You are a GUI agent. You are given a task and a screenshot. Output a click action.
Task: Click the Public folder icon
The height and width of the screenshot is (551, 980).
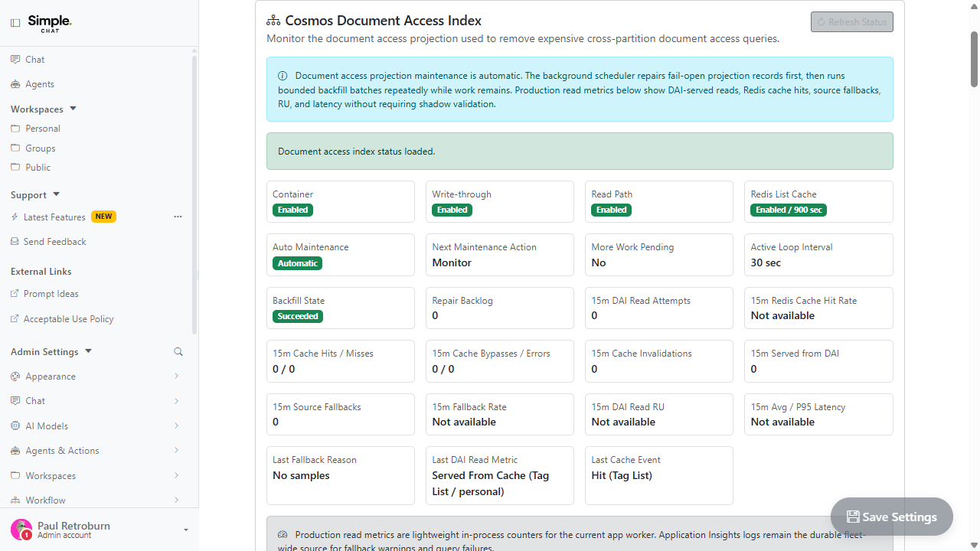click(x=15, y=167)
